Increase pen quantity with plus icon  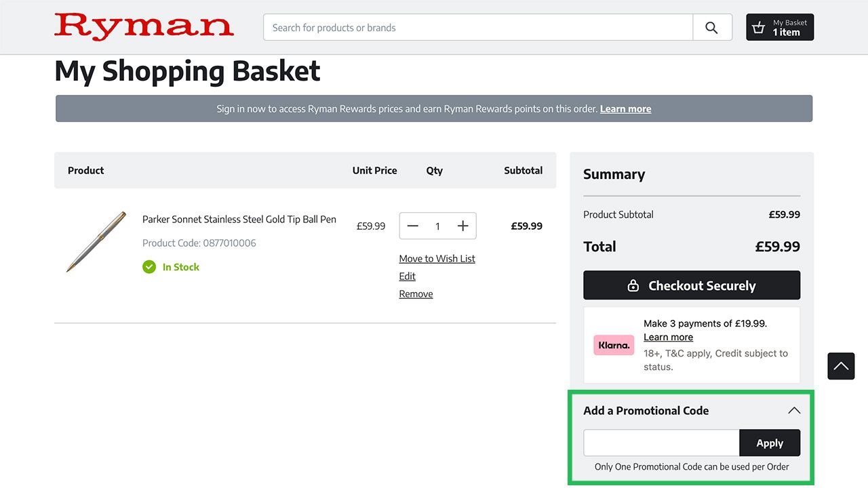[x=462, y=226]
